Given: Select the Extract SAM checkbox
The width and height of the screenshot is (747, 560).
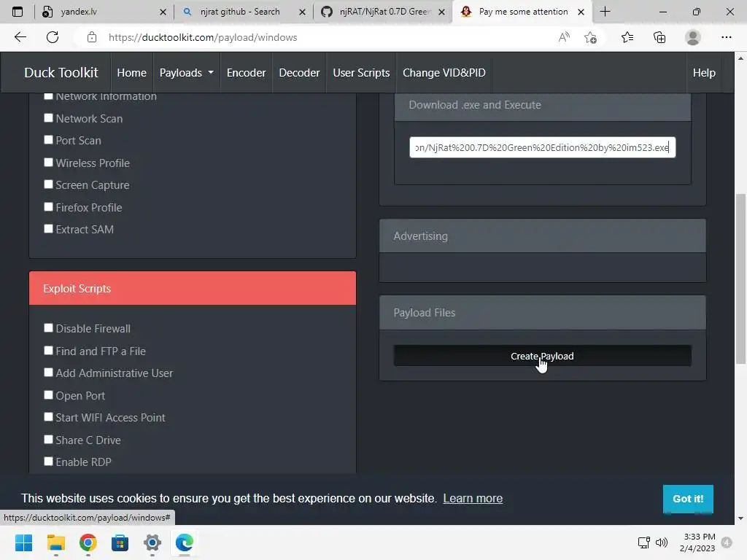Looking at the screenshot, I should tap(48, 228).
